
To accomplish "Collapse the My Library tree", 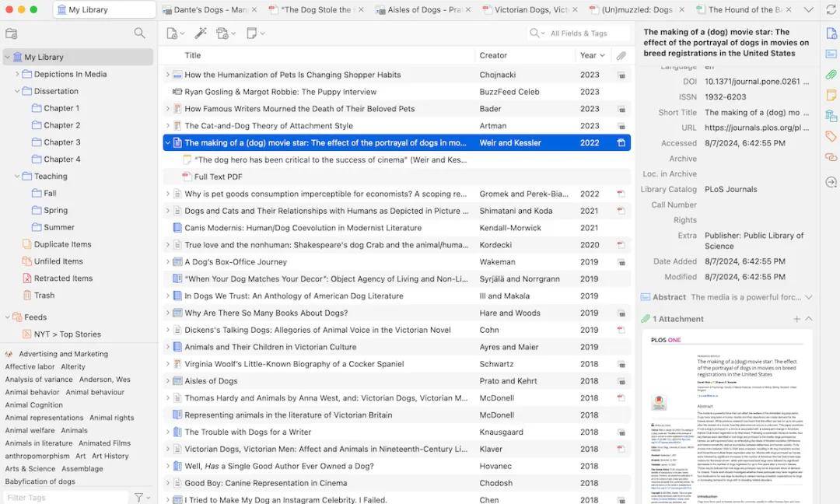I will click(x=8, y=57).
